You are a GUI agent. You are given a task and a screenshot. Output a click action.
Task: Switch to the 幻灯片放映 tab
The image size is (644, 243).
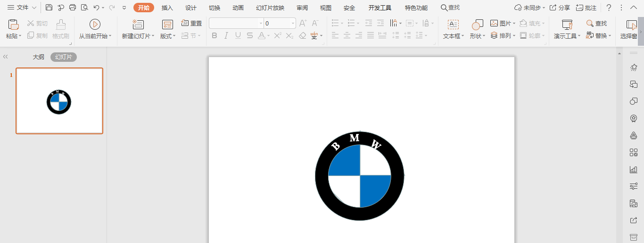[x=270, y=8]
